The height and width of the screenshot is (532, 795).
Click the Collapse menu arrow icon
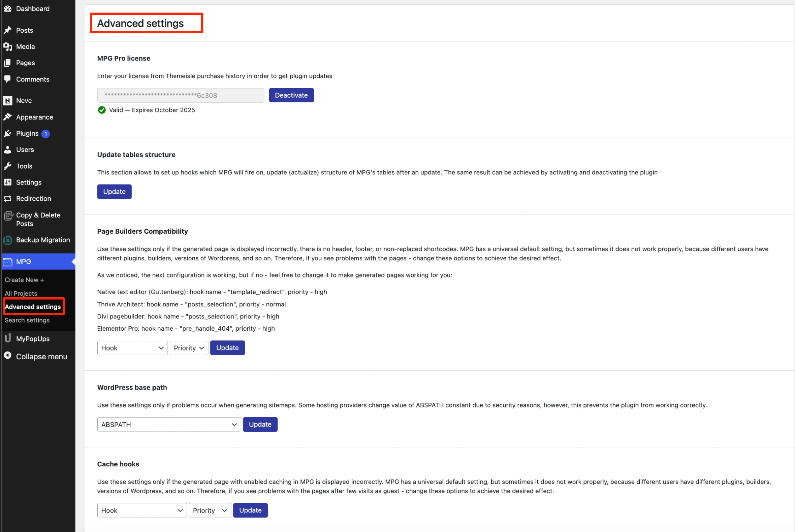click(x=7, y=356)
